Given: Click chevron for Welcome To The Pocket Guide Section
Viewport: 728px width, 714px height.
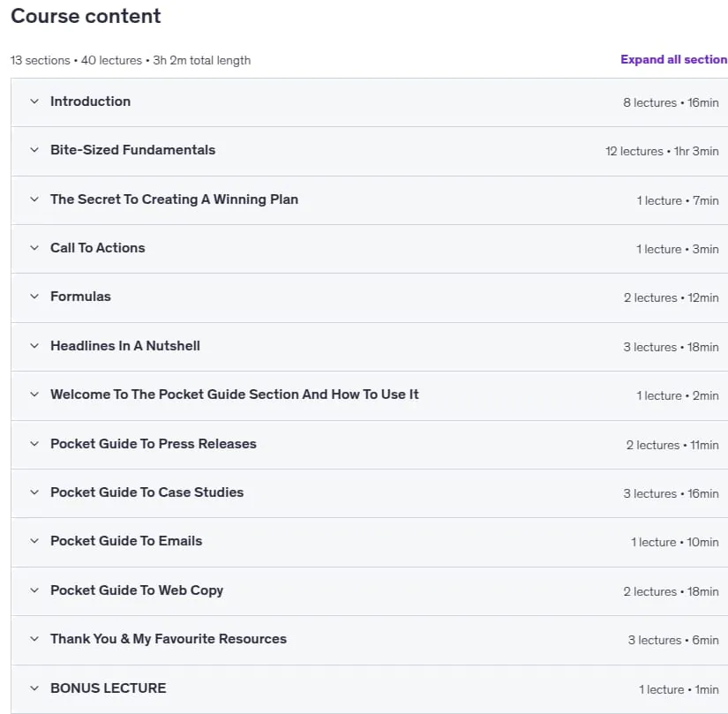Looking at the screenshot, I should click(x=34, y=395).
